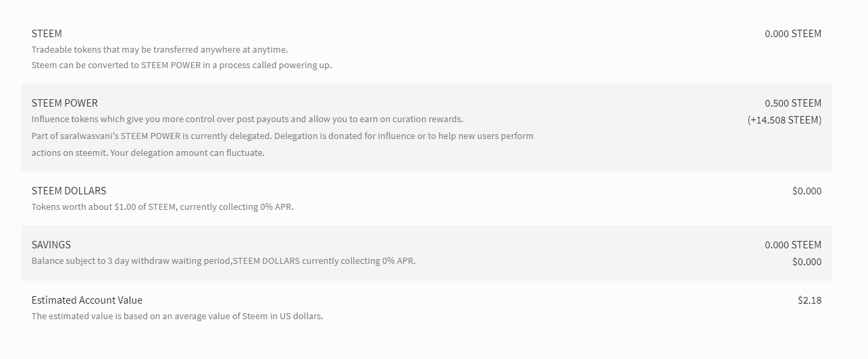Click the influence tokens description line
The width and height of the screenshot is (868, 359).
[x=247, y=119]
